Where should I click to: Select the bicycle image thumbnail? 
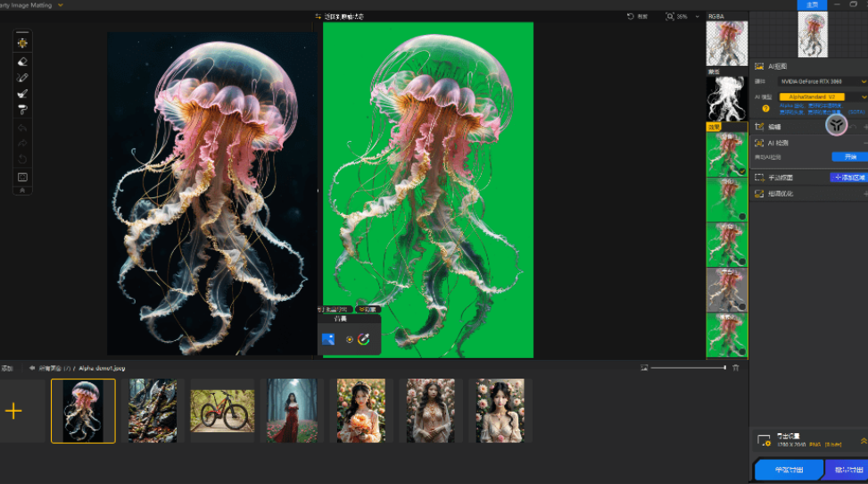click(x=222, y=411)
